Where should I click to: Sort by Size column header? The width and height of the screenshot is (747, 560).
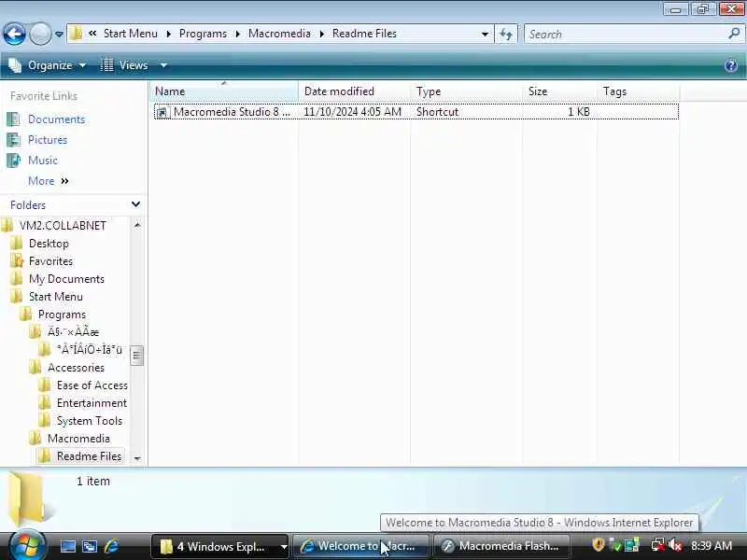[x=559, y=91]
